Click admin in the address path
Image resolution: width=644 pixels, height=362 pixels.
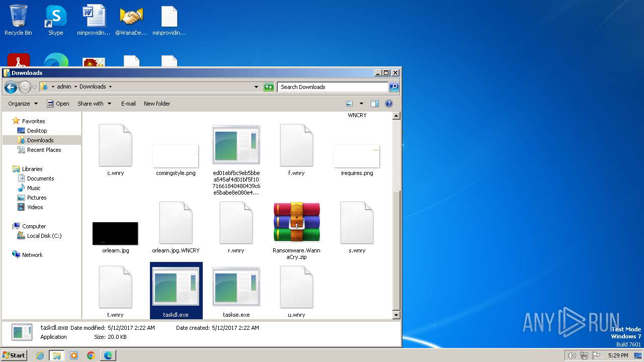tap(64, 86)
